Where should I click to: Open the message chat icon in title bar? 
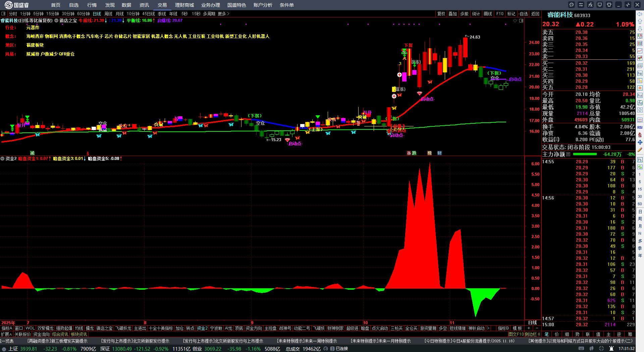point(572,5)
